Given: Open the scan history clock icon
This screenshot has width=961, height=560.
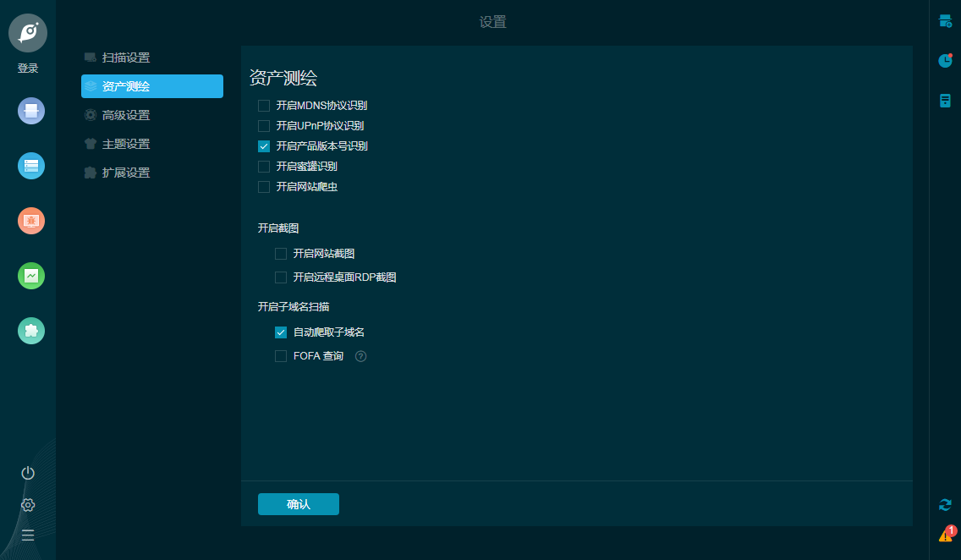Looking at the screenshot, I should pyautogui.click(x=945, y=61).
